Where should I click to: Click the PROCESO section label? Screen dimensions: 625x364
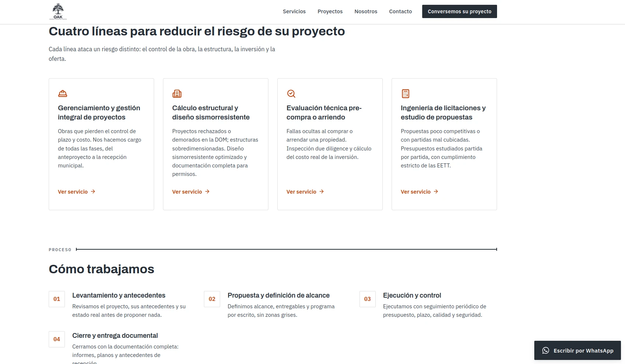click(x=60, y=250)
